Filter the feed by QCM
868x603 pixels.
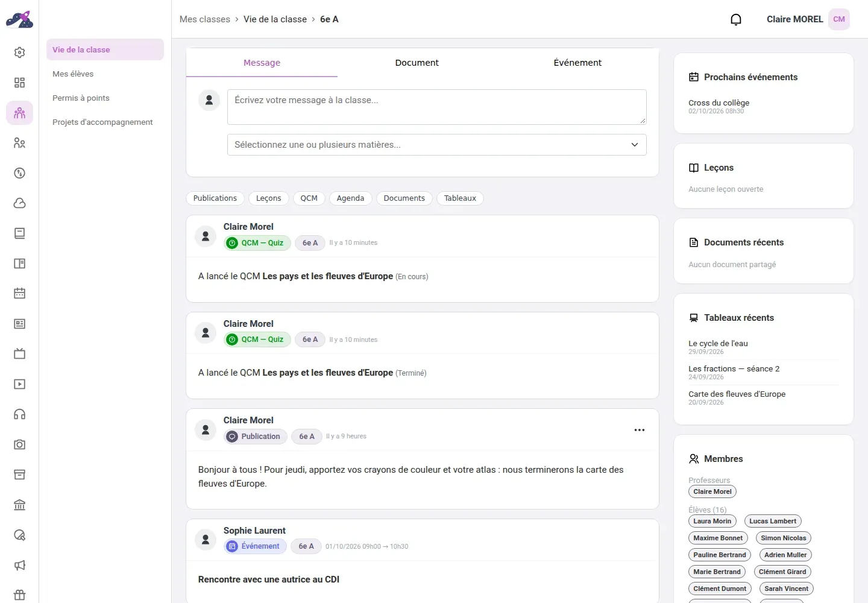point(309,198)
